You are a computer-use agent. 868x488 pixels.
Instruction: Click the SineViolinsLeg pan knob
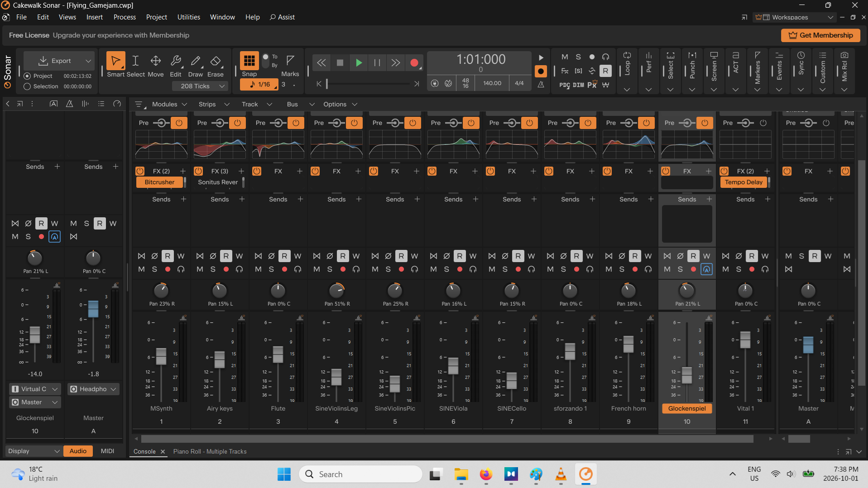pyautogui.click(x=336, y=291)
